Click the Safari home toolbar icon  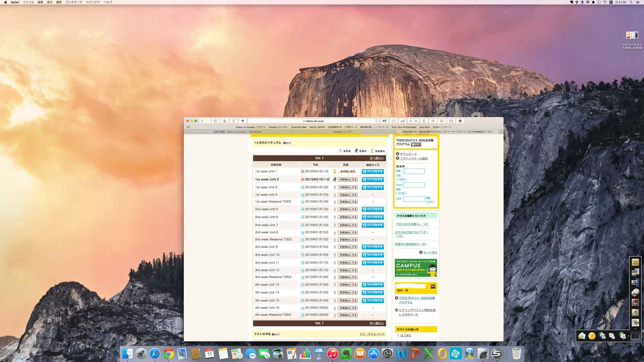click(x=224, y=121)
